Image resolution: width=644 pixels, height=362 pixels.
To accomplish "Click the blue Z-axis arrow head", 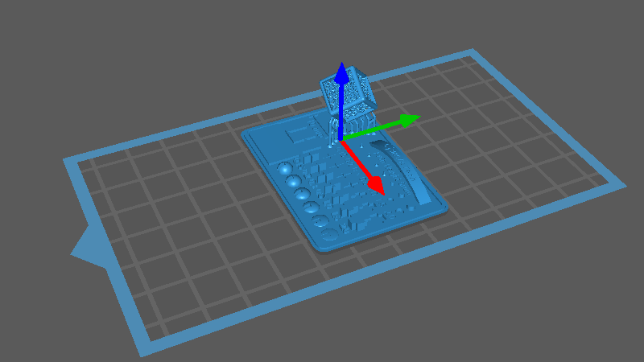I will pyautogui.click(x=342, y=74).
